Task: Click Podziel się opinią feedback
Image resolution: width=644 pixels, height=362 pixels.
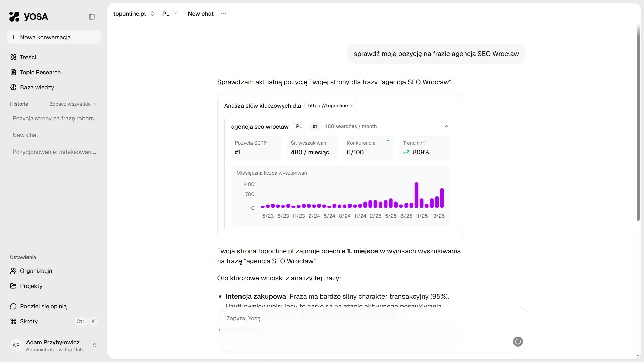Action: (x=43, y=306)
